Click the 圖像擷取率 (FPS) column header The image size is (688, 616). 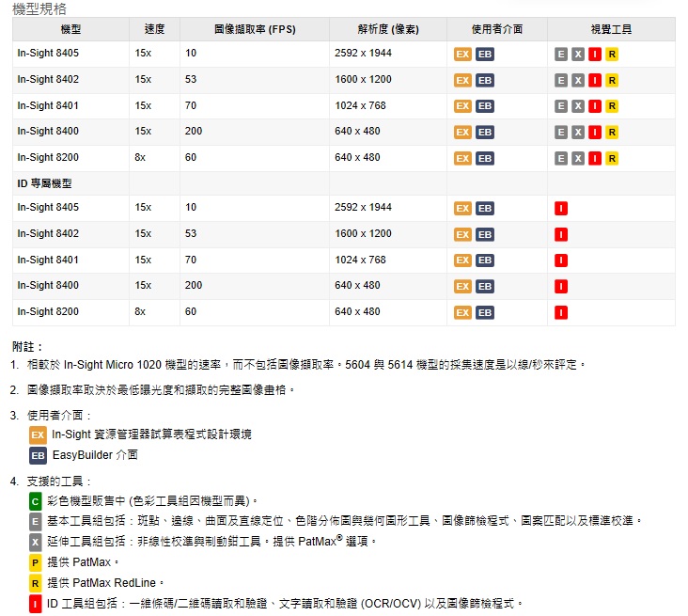[255, 29]
